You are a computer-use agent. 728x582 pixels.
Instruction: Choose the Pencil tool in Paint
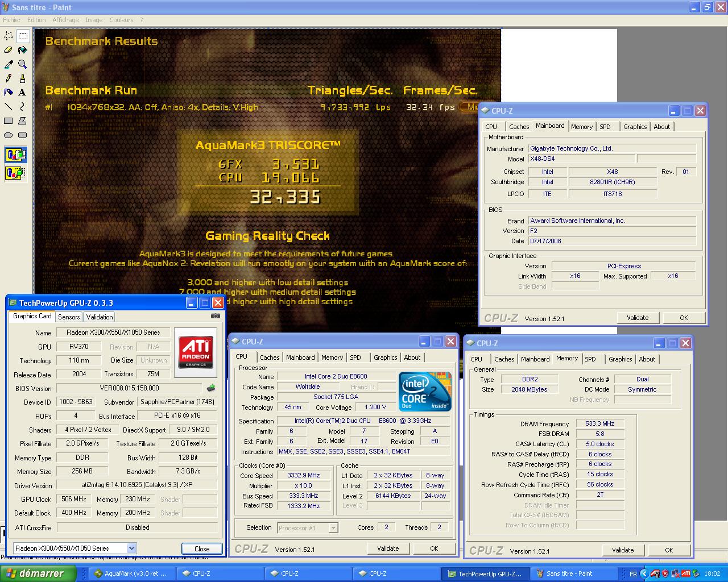9,78
